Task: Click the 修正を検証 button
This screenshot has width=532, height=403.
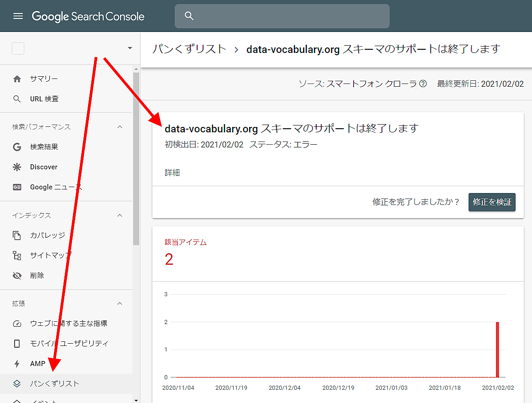Action: tap(492, 202)
